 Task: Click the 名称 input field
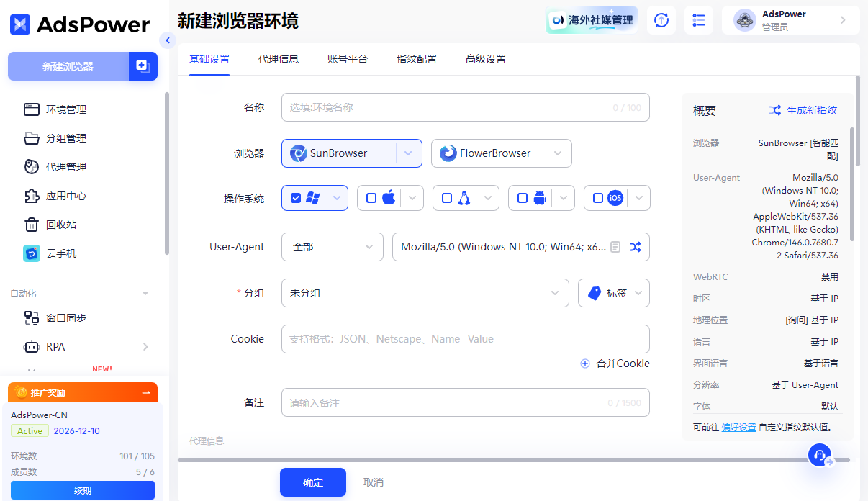tap(466, 107)
